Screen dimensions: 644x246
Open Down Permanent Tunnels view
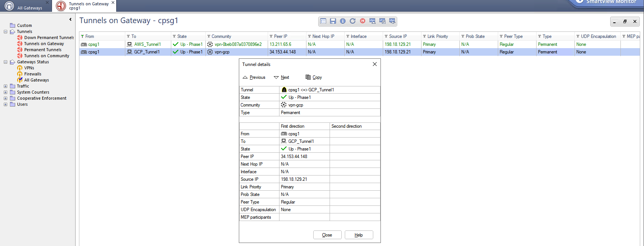tap(49, 38)
